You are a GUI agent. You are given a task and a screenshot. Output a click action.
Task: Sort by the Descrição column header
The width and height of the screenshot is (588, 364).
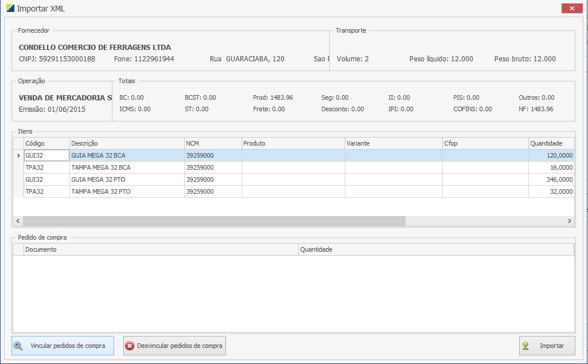click(x=126, y=143)
